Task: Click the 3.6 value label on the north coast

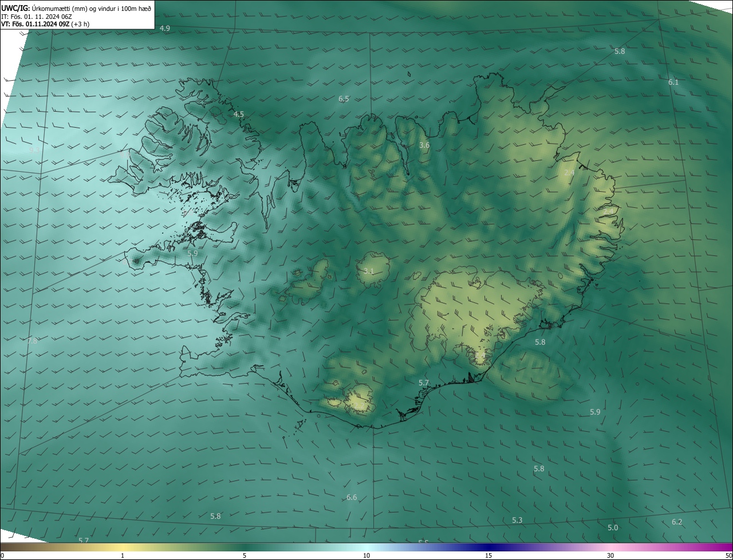Action: point(424,145)
